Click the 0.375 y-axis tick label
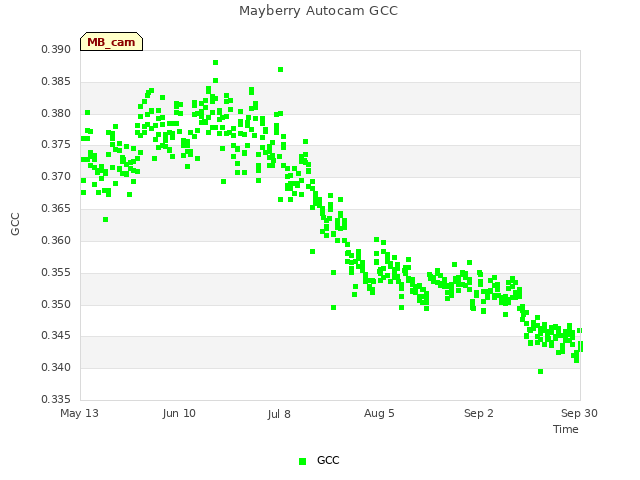 (56, 144)
